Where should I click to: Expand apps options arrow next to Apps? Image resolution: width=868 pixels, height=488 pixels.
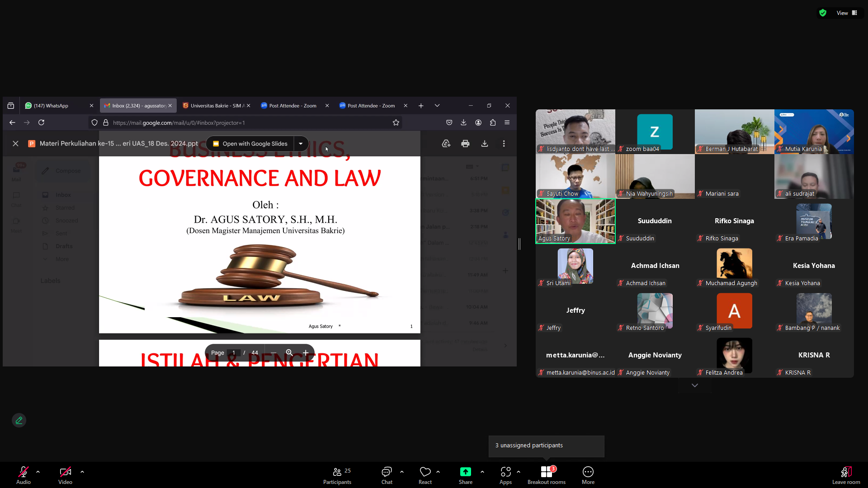[519, 472]
